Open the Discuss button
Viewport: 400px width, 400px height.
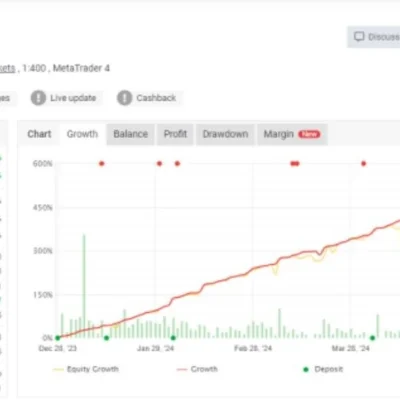pyautogui.click(x=374, y=37)
